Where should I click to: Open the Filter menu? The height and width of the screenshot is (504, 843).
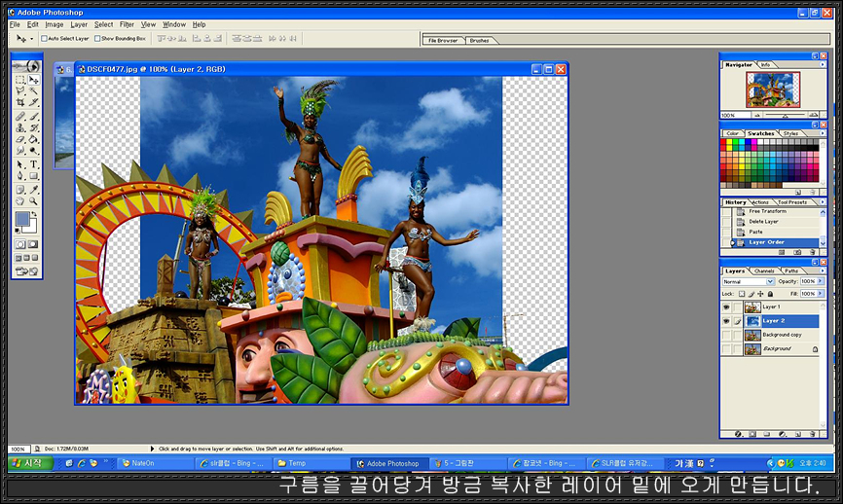(127, 24)
